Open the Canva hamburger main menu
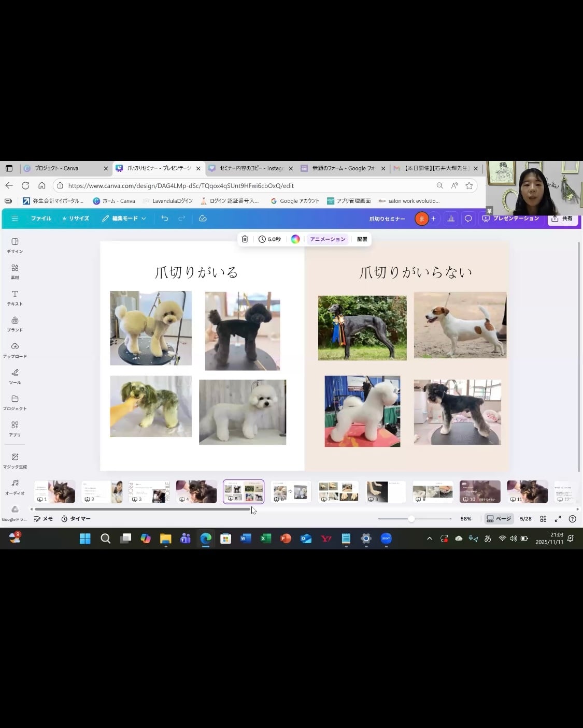Viewport: 583px width, 728px height. (x=15, y=219)
